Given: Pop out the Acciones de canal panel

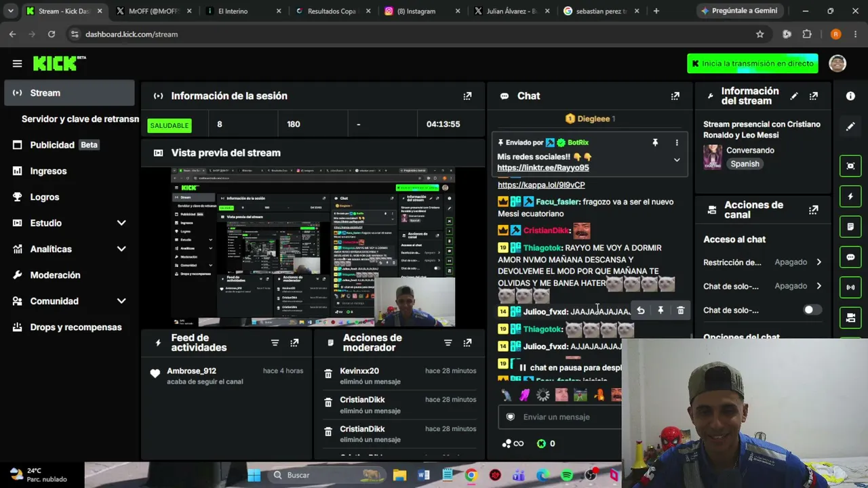Looking at the screenshot, I should pyautogui.click(x=814, y=210).
